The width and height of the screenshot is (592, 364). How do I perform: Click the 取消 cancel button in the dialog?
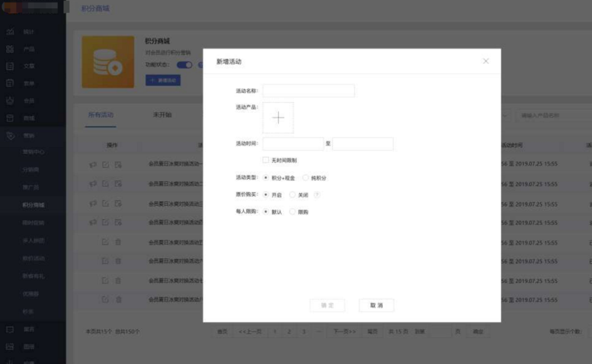pos(375,305)
